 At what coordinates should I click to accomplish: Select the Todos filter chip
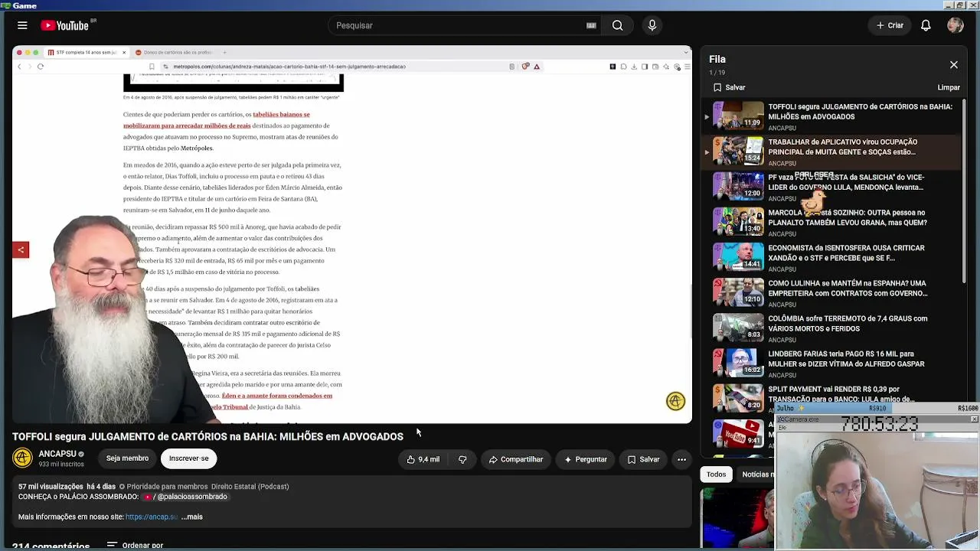point(716,474)
